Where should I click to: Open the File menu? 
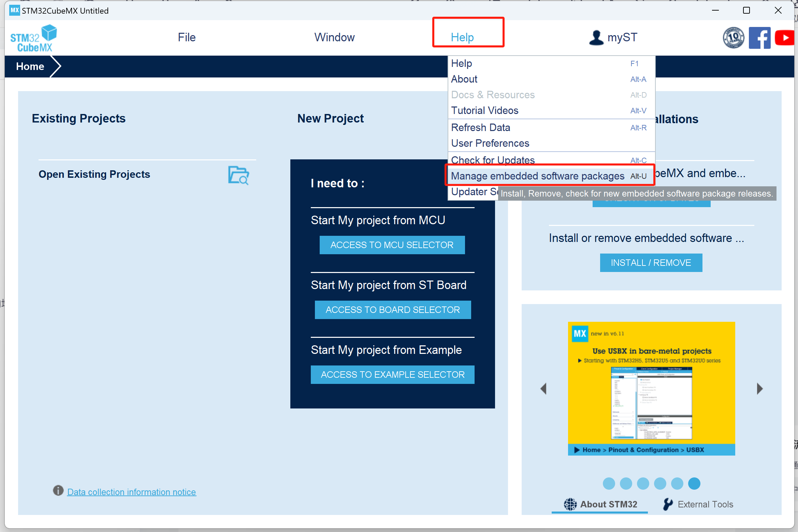(x=187, y=37)
